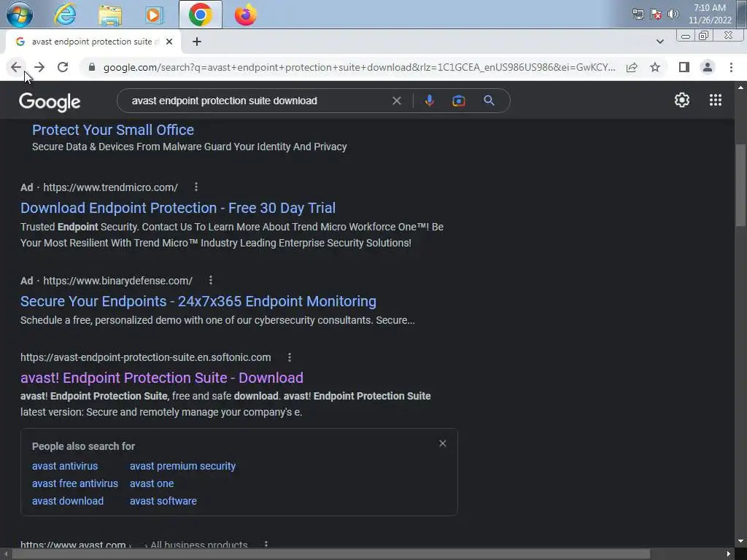Click the taskbar clock showing 7:10 AM
This screenshot has height=560, width=747.
(x=710, y=14)
